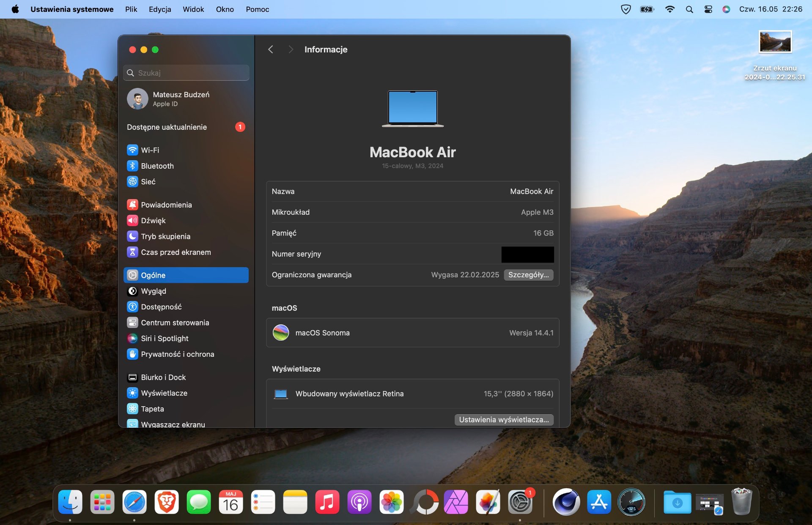Open Wygląd appearance settings
Viewport: 812px width, 525px height.
click(186, 291)
